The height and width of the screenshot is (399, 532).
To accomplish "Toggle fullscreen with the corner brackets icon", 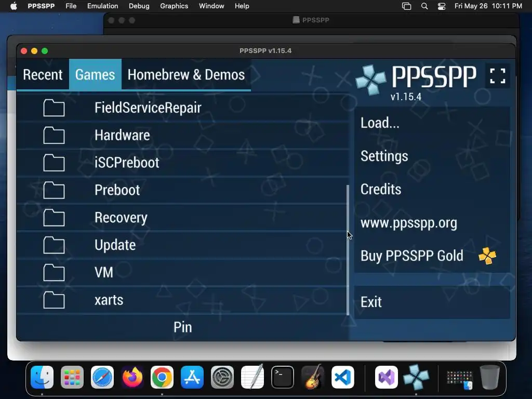I will pos(497,76).
